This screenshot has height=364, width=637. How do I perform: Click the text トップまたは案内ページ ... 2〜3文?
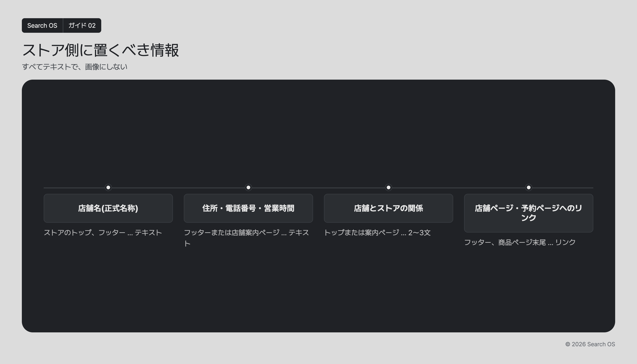pos(377,233)
